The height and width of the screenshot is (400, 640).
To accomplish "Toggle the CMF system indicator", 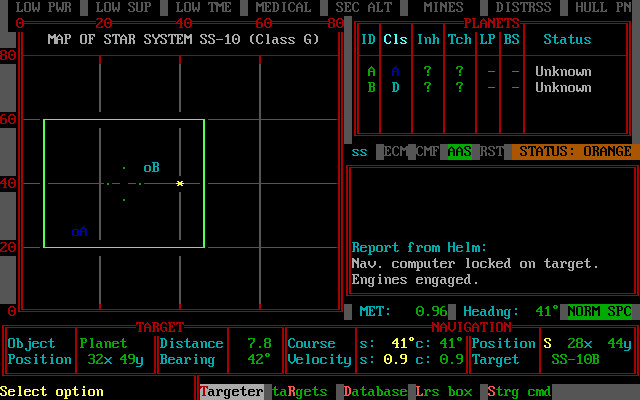I will 427,152.
